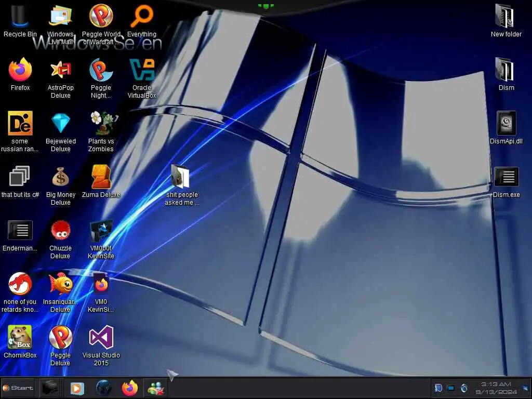Select the Firefox desktop shortcut
The height and width of the screenshot is (399, 532).
[x=20, y=70]
